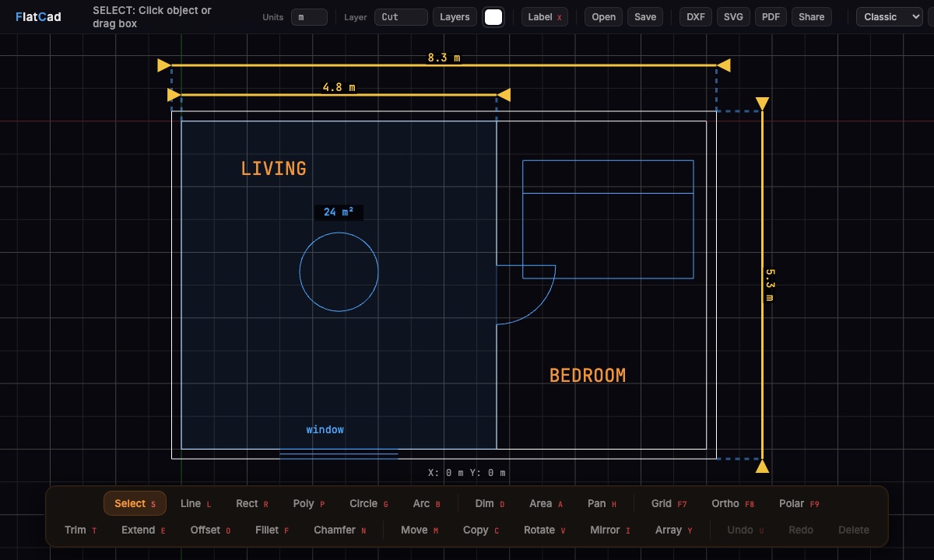
Task: Open the white color swatch
Action: 493,17
